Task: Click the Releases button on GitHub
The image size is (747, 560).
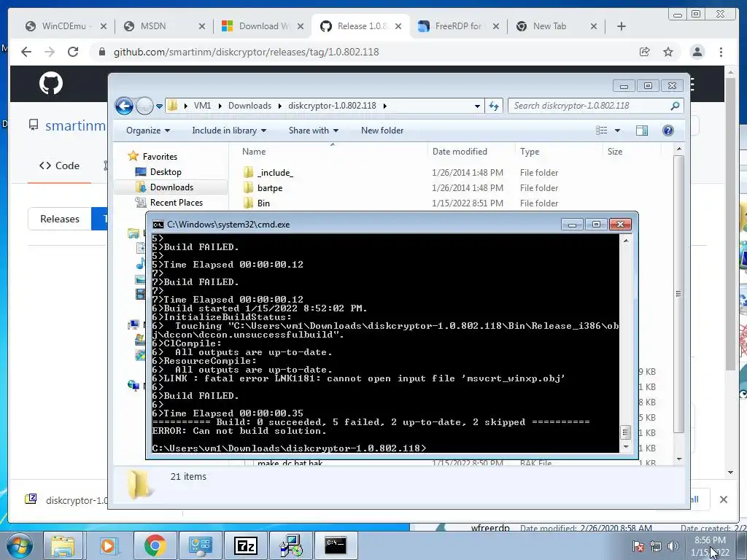Action: 60,219
